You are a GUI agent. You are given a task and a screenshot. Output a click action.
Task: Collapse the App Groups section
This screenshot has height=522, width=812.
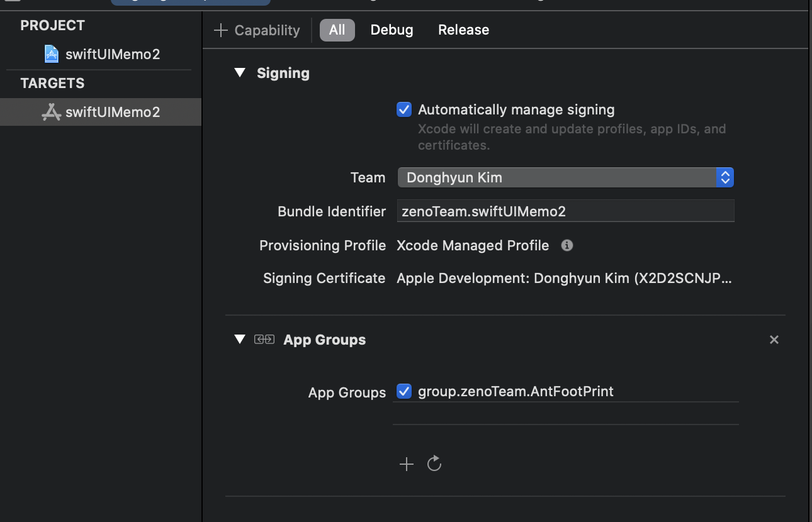tap(239, 340)
